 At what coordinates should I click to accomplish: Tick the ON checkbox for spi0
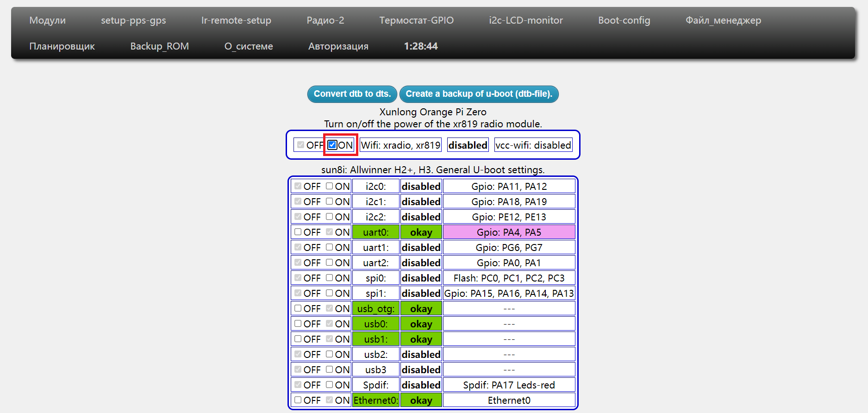(329, 278)
